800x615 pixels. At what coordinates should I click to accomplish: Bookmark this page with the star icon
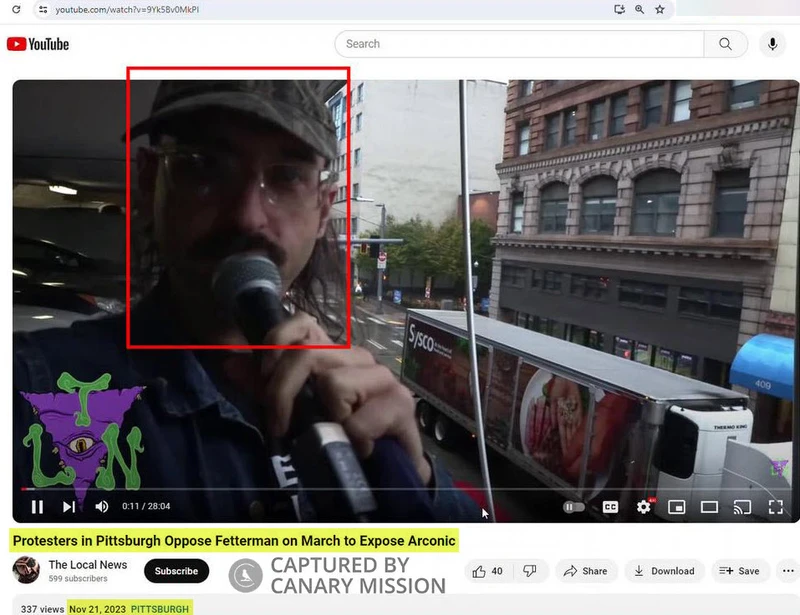pos(660,9)
